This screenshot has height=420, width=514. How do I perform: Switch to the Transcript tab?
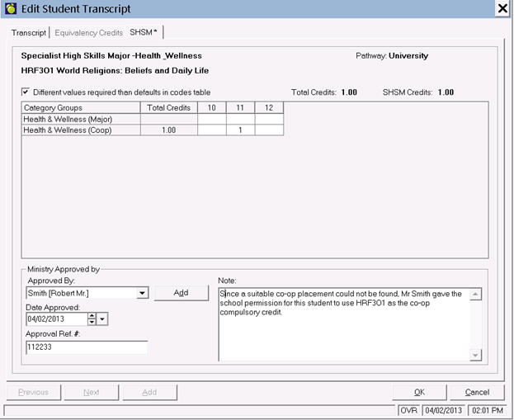(x=28, y=32)
